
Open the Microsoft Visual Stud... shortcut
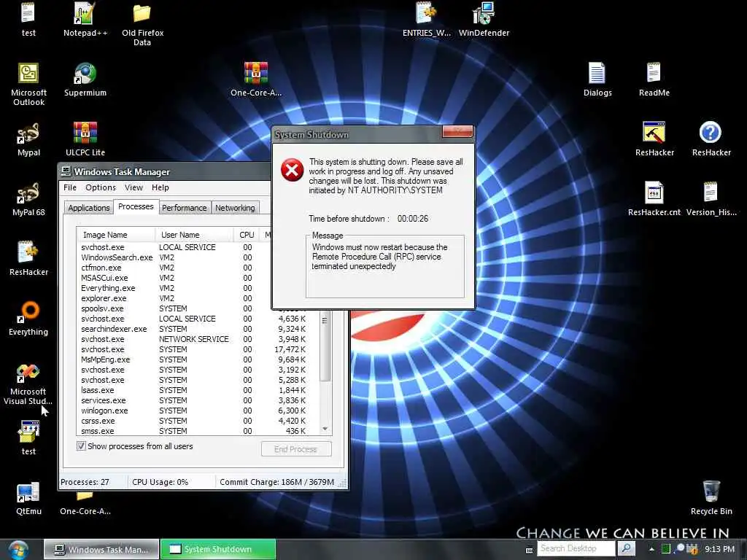click(x=28, y=384)
